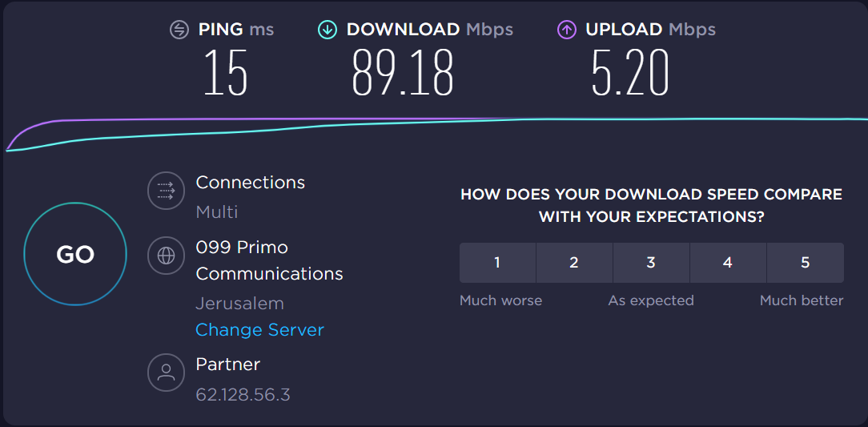Viewport: 868px width, 427px height.
Task: Click the Connections multi-arrow icon
Action: (166, 190)
